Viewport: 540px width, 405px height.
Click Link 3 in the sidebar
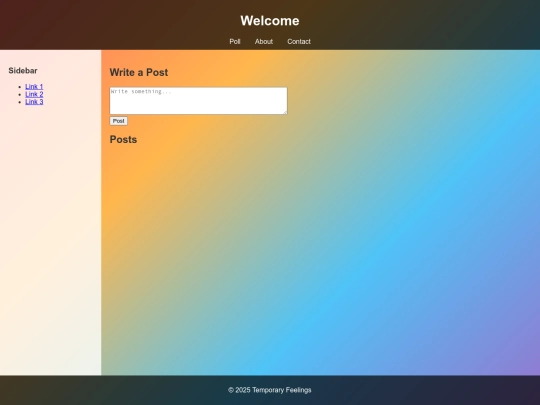click(x=34, y=102)
